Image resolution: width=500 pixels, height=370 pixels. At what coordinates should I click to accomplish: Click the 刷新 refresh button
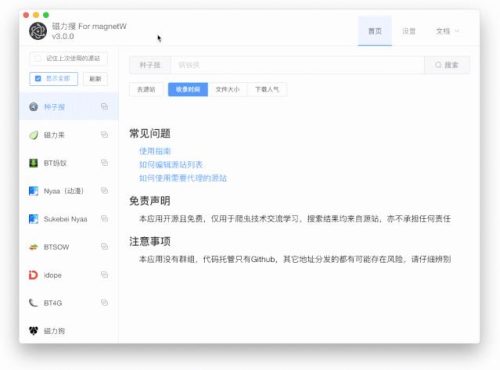95,79
